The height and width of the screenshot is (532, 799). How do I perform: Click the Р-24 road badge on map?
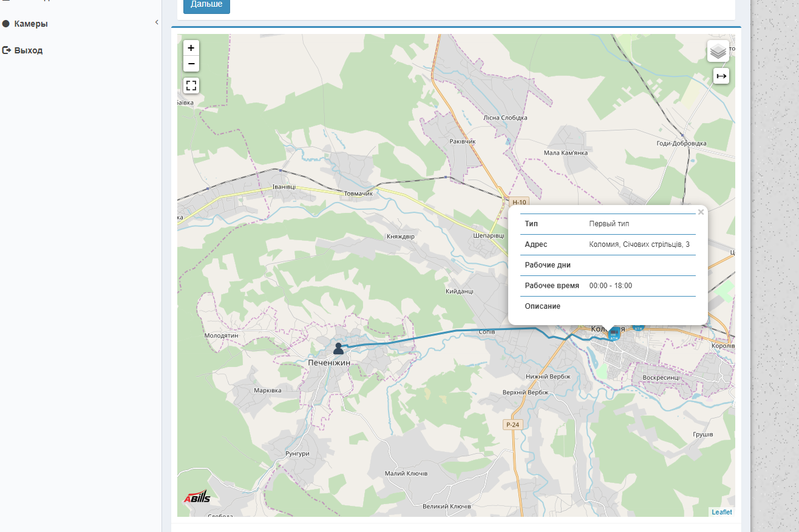512,425
